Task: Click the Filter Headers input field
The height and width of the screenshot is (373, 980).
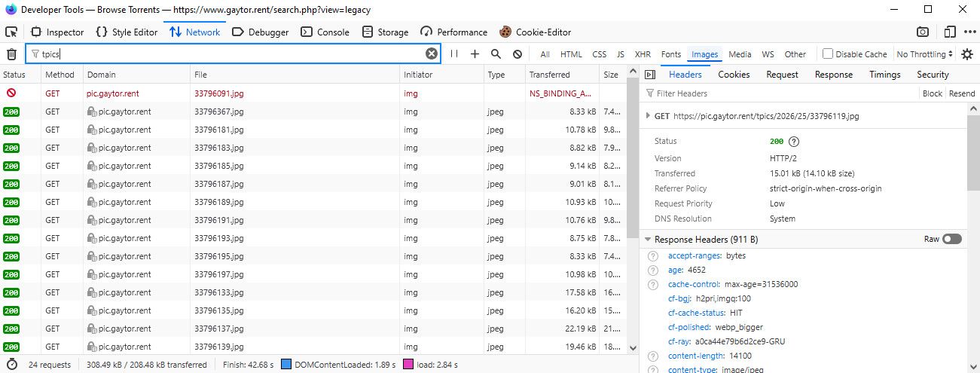Action: coord(780,93)
